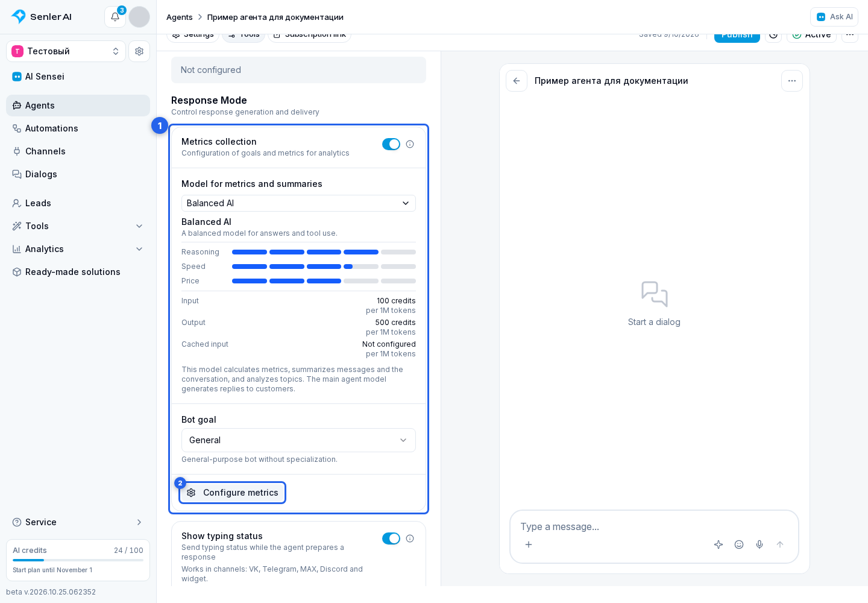Open workspace settings gear next to Тестовый

coord(139,51)
